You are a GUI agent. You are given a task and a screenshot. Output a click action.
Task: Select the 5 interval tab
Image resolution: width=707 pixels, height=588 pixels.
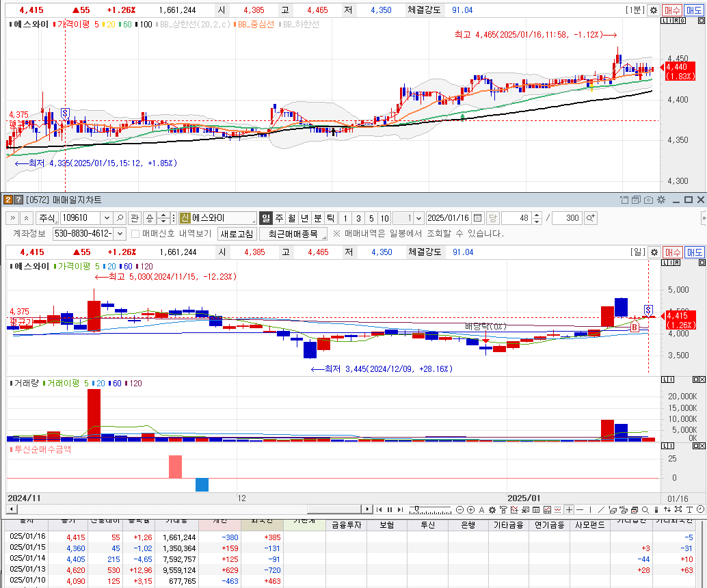[371, 218]
